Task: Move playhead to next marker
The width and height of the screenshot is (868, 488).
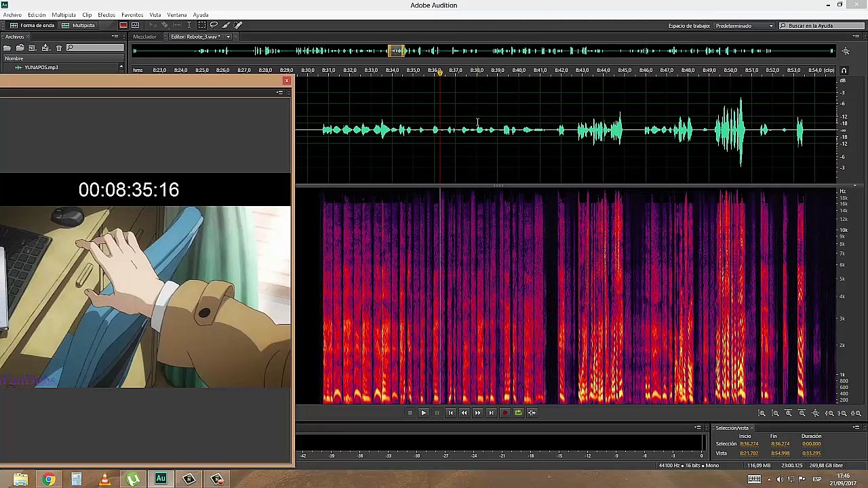Action: coord(491,413)
